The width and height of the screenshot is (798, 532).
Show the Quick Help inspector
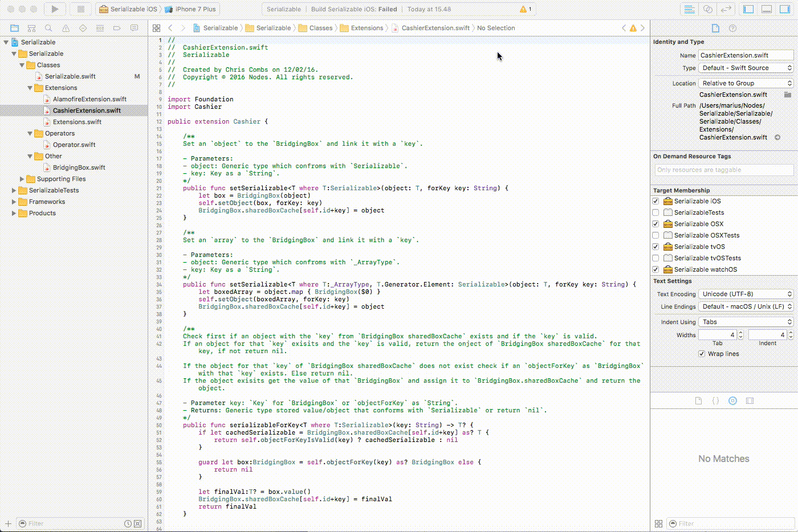pos(732,28)
